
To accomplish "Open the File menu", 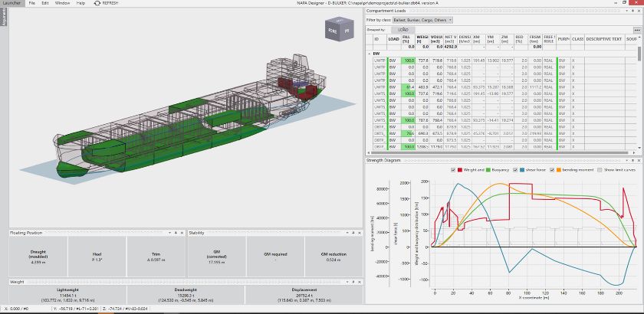I will 32,3.
